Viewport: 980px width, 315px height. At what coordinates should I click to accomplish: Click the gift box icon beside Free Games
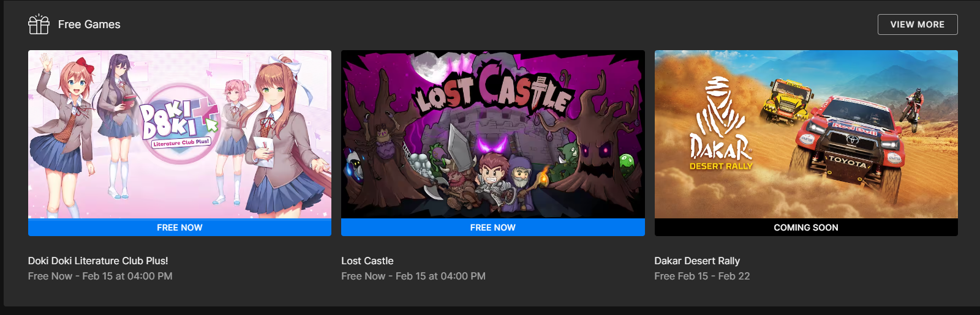tap(39, 24)
